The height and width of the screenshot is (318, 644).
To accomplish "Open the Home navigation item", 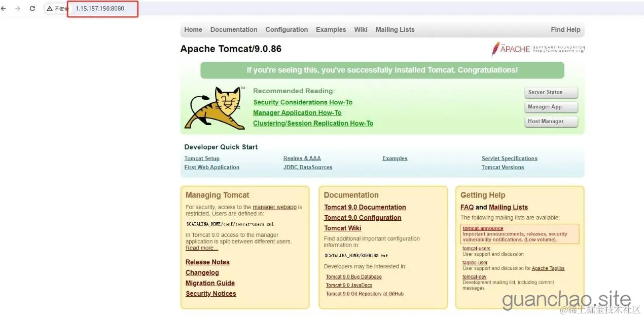I will click(x=193, y=30).
